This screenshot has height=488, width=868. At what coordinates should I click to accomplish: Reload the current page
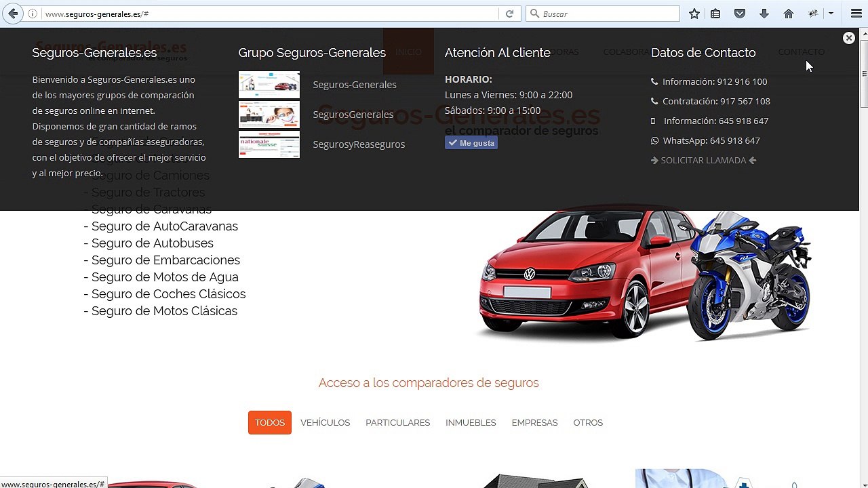coord(509,14)
